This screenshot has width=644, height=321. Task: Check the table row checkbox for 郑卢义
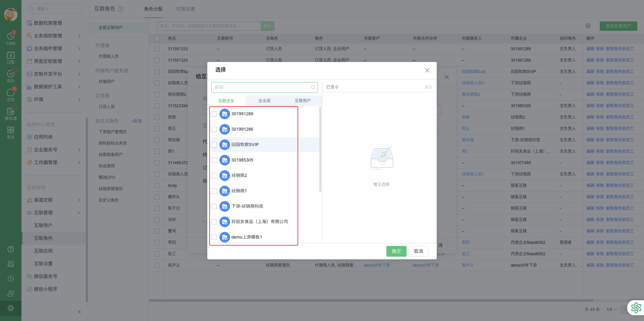point(157,265)
